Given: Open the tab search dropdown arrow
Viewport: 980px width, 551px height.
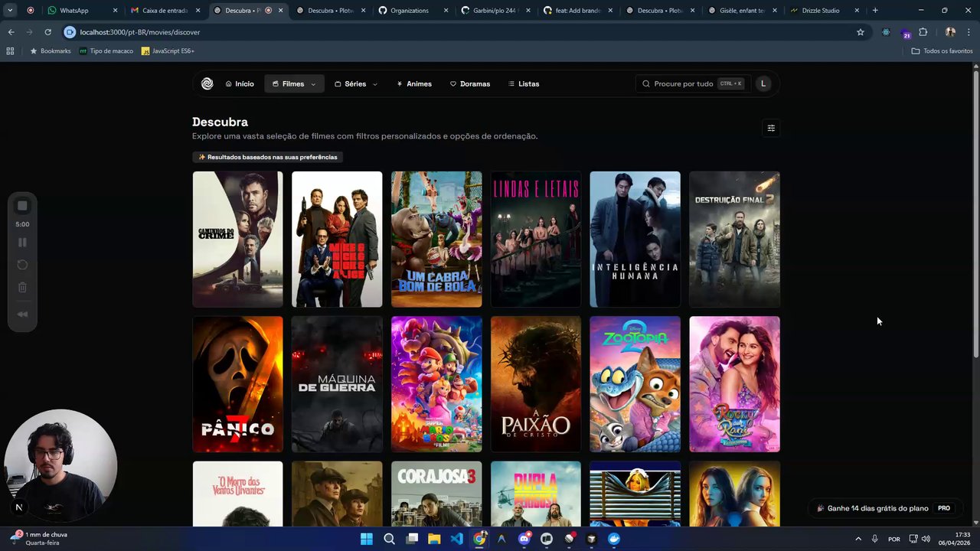Looking at the screenshot, I should coord(10,11).
